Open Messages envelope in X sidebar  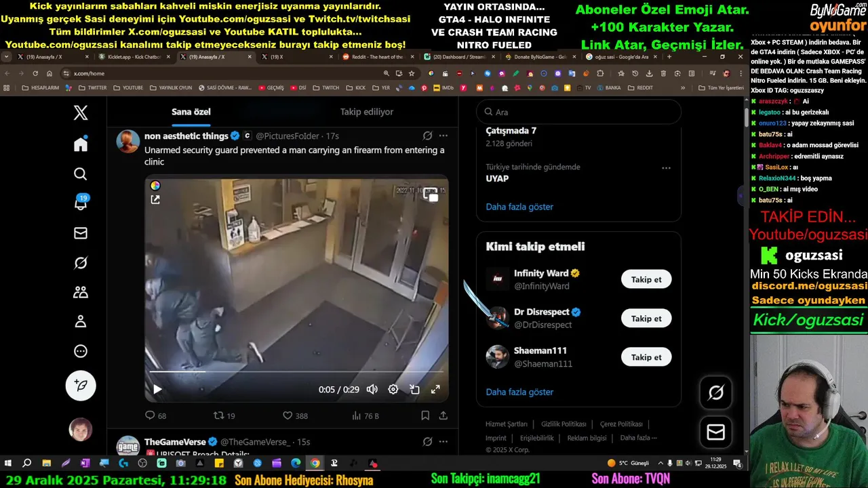(81, 233)
